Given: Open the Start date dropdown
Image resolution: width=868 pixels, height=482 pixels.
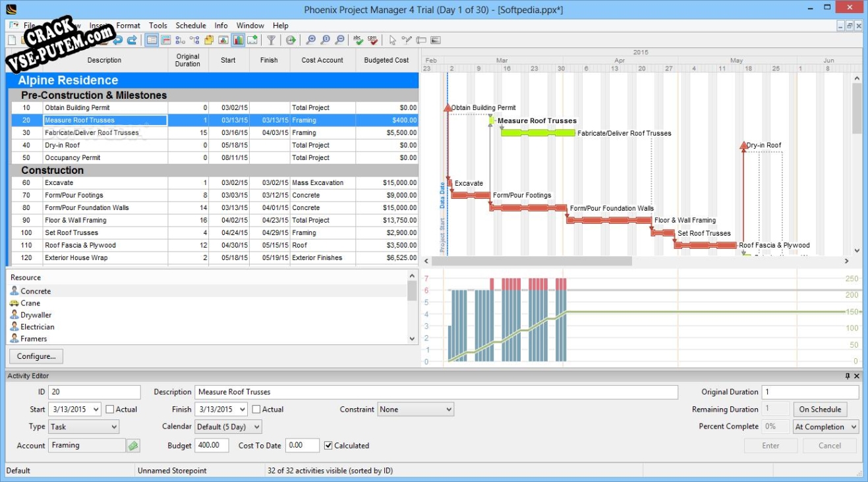Looking at the screenshot, I should tap(97, 410).
